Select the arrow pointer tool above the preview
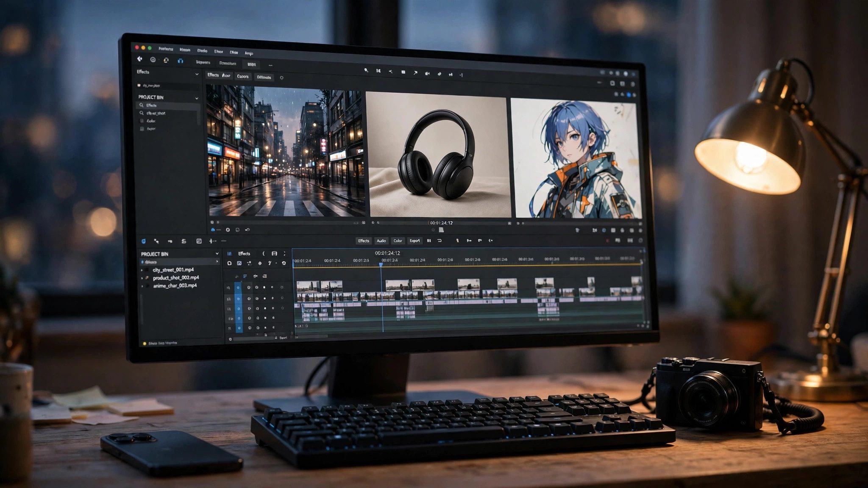Image resolution: width=868 pixels, height=488 pixels. [x=415, y=73]
